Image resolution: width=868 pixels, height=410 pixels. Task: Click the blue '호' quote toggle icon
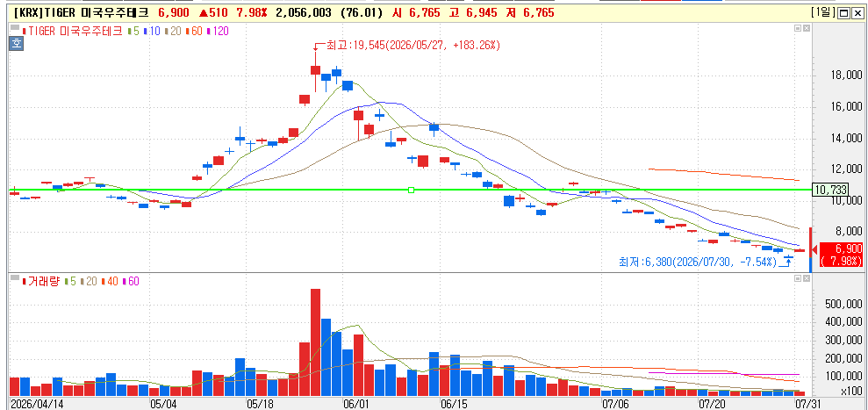click(14, 45)
